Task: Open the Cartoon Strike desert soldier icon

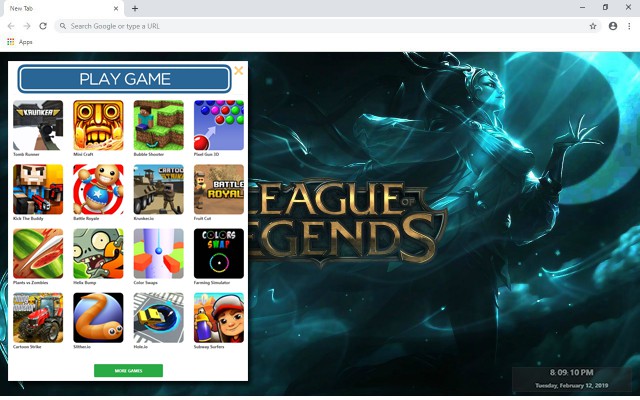Action: [159, 189]
